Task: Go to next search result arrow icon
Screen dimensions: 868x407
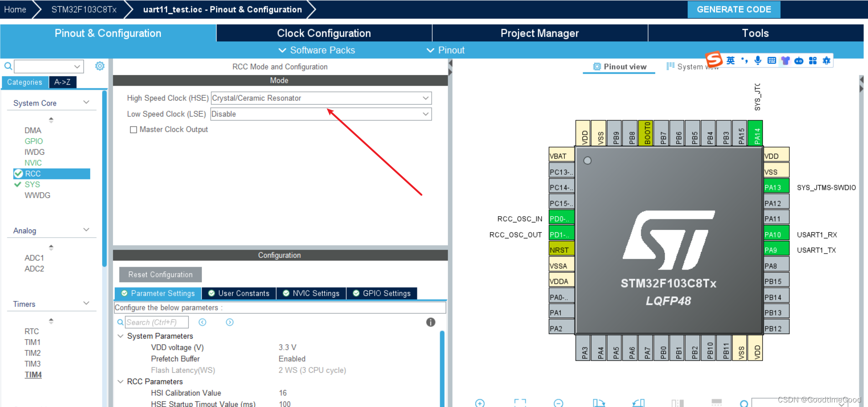Action: coord(230,322)
